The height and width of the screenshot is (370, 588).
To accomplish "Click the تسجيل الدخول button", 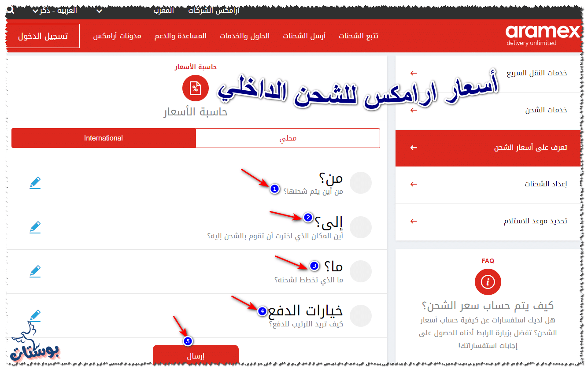I will tap(43, 36).
